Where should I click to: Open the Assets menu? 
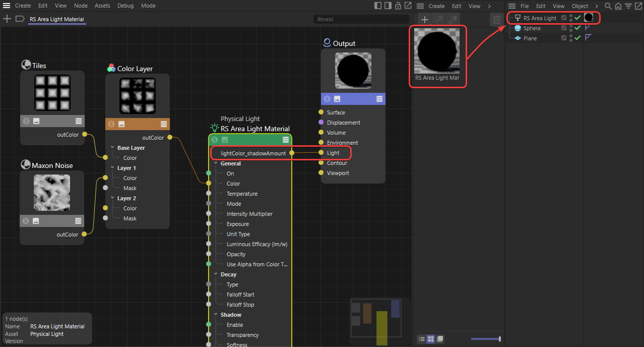click(x=102, y=6)
